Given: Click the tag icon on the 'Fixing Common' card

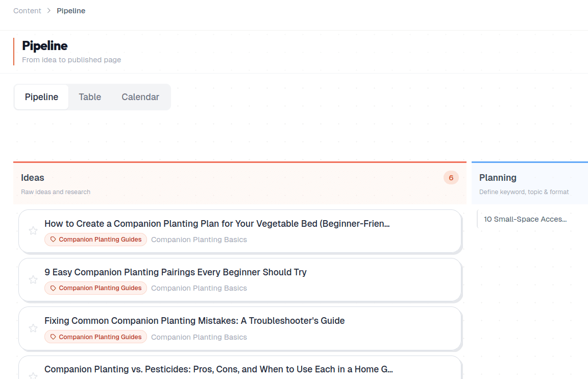Looking at the screenshot, I should point(53,337).
